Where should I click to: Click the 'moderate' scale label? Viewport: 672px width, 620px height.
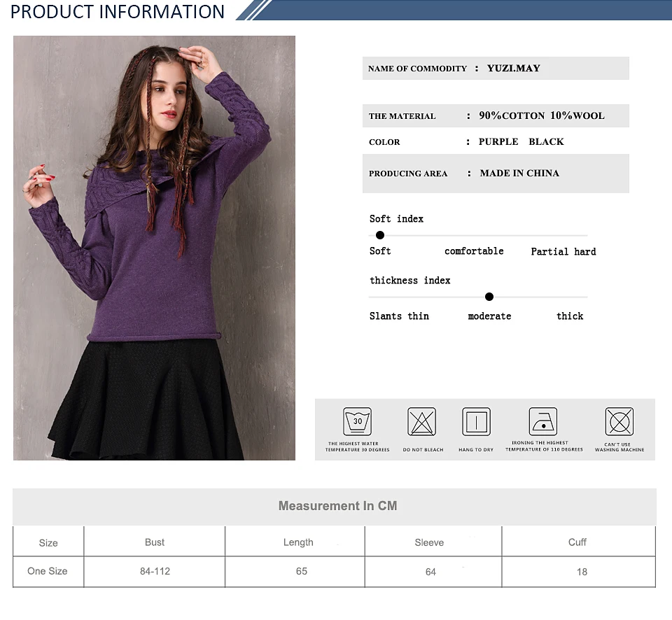pyautogui.click(x=489, y=316)
